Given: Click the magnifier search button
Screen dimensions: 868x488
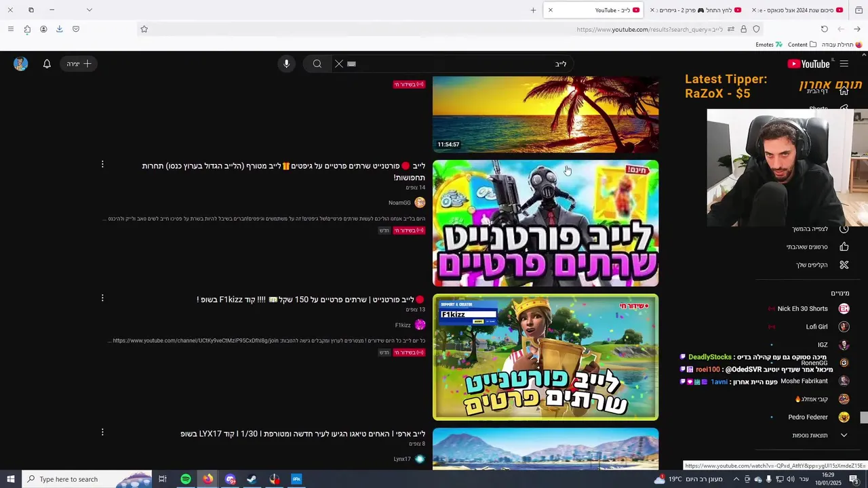Looking at the screenshot, I should click(317, 64).
